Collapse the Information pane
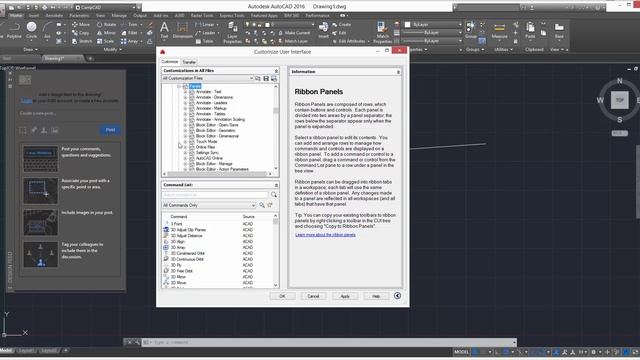Viewport: 640px width, 360px height. tap(398, 72)
